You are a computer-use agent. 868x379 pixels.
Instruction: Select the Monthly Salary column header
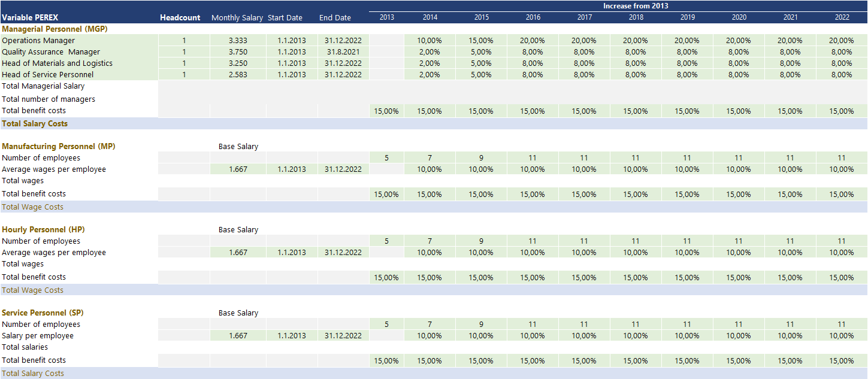pos(237,18)
